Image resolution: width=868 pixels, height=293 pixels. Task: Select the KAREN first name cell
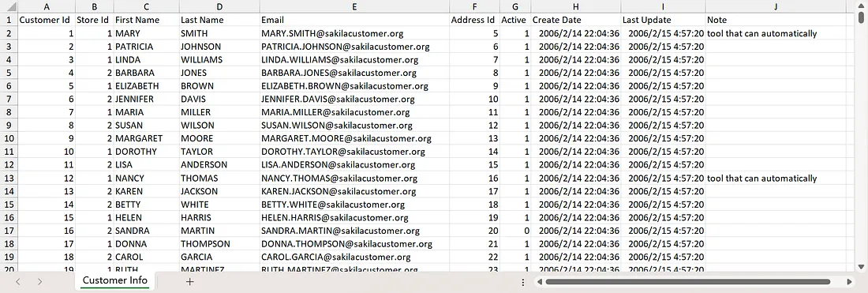[x=146, y=191]
